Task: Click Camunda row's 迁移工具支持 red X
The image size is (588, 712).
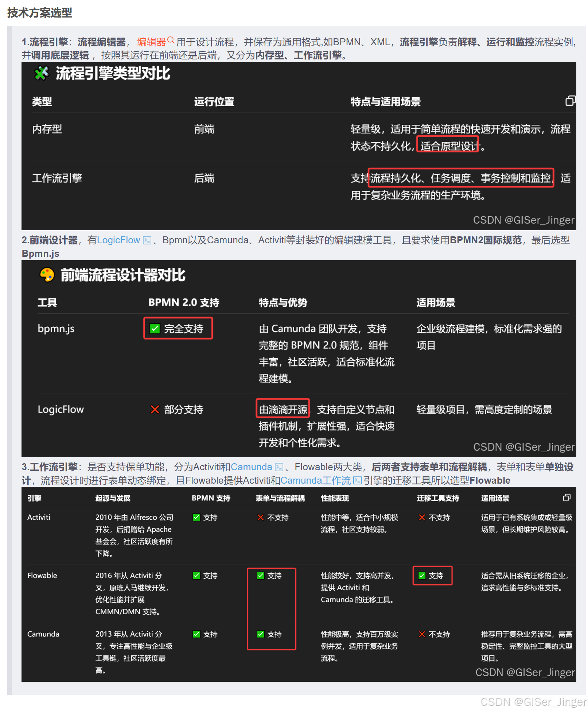Action: [422, 634]
